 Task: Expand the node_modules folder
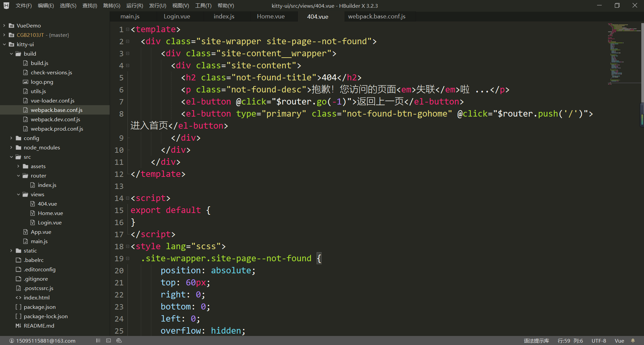[x=11, y=147]
